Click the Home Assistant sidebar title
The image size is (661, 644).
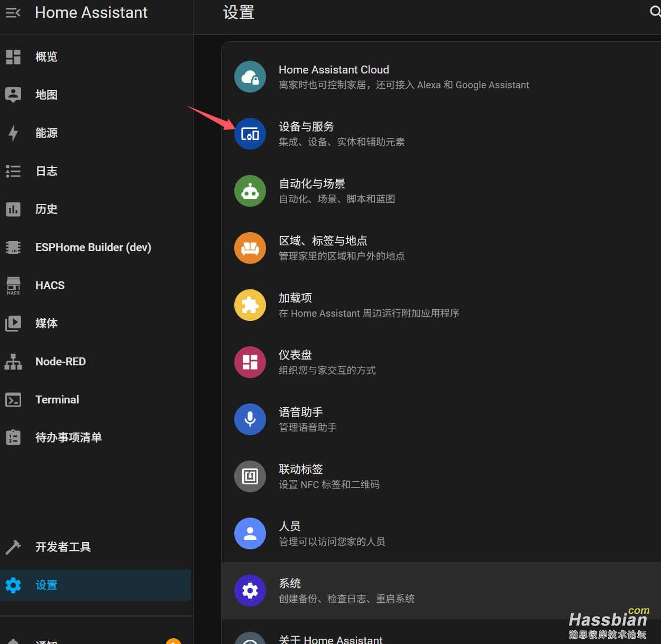91,13
